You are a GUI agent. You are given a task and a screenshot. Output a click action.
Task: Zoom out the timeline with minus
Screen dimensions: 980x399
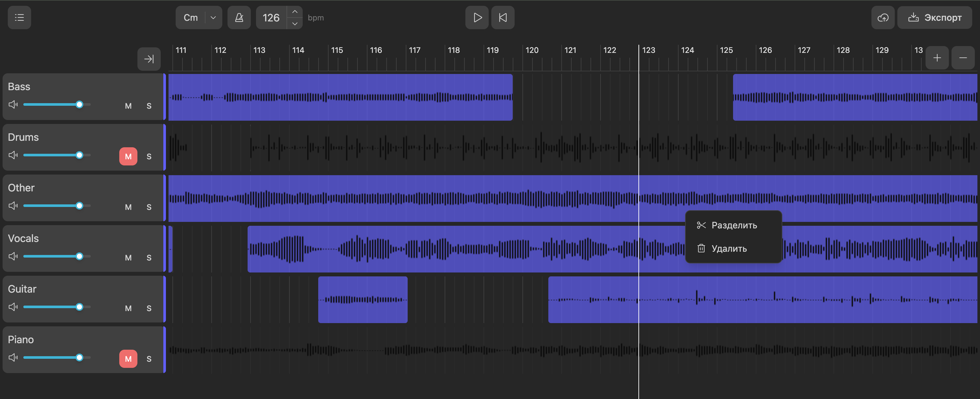point(963,58)
